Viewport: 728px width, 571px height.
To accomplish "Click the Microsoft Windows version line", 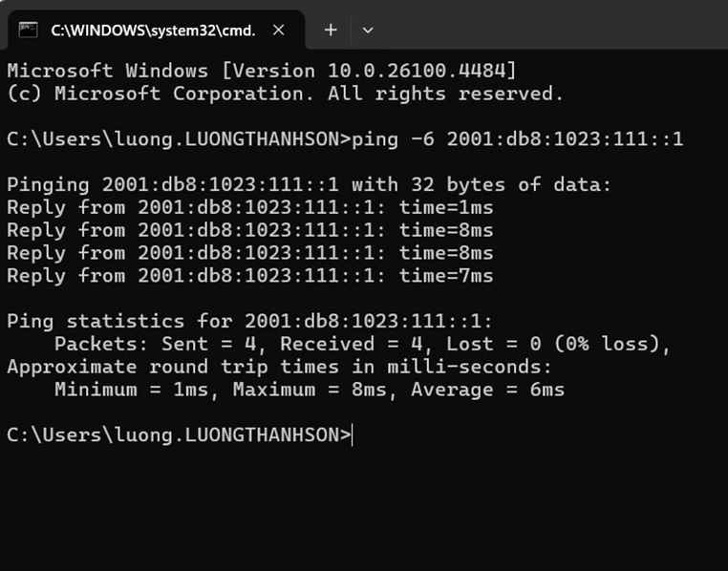I will 262,71.
